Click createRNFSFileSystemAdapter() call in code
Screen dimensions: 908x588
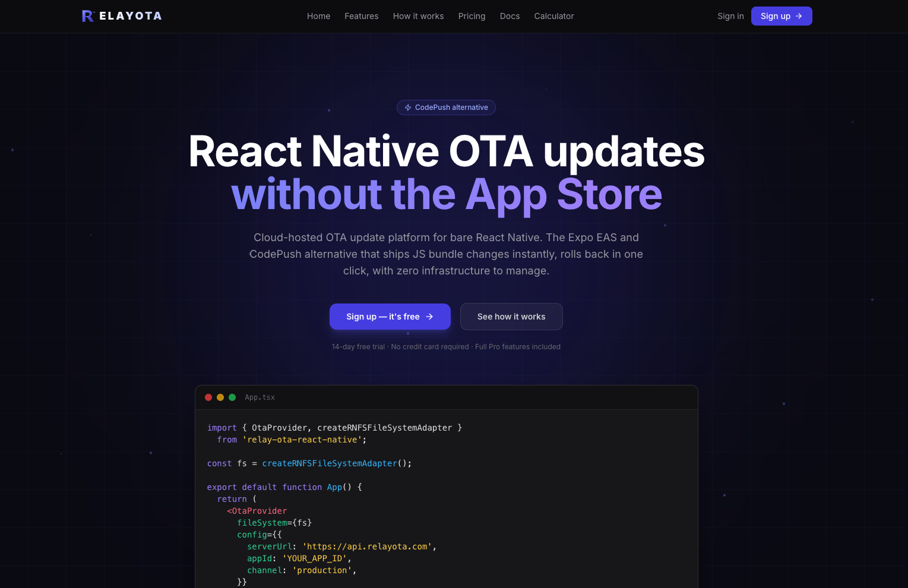point(337,463)
